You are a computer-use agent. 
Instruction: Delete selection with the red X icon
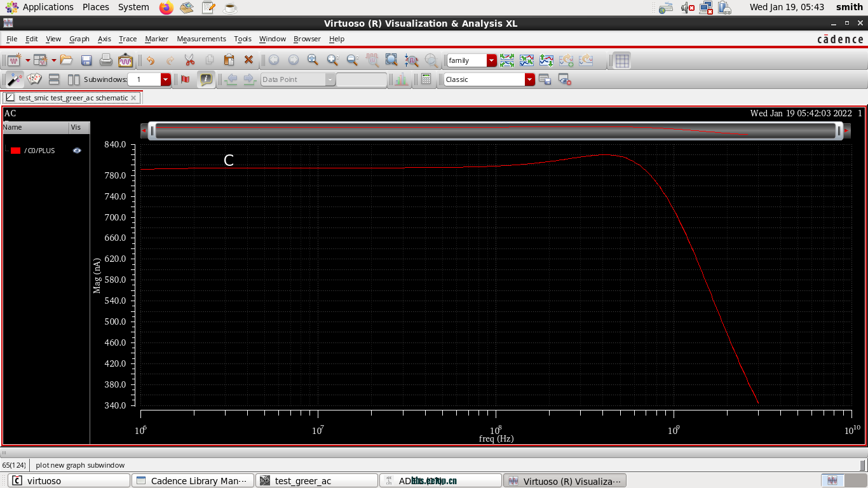(x=248, y=60)
